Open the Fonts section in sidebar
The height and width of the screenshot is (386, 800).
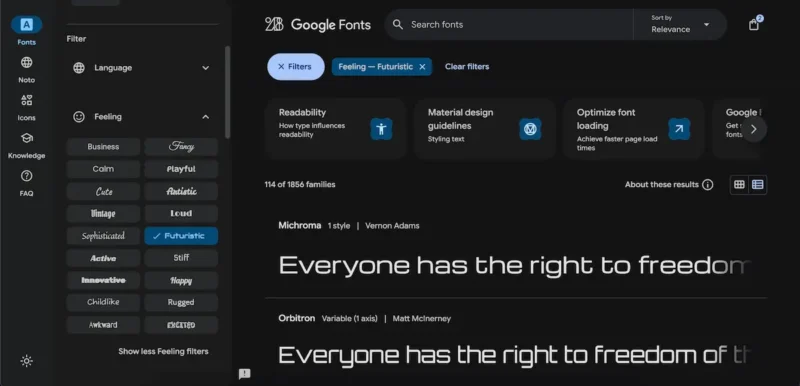click(27, 30)
